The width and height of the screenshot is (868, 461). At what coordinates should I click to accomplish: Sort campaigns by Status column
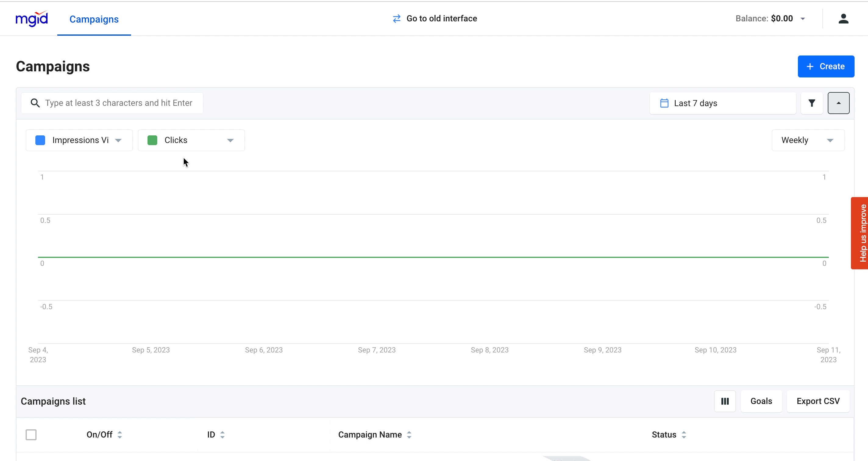683,435
